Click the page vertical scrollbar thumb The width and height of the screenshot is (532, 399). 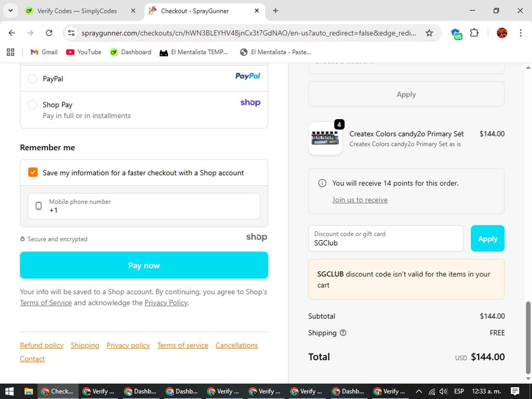528,338
